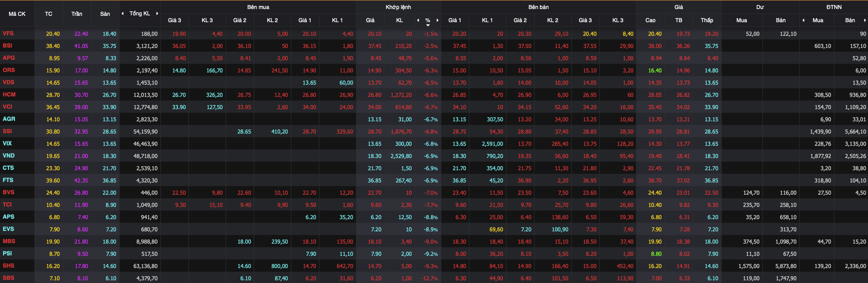The image size is (868, 283).
Task: Sort by the Sàn column header
Action: (105, 14)
